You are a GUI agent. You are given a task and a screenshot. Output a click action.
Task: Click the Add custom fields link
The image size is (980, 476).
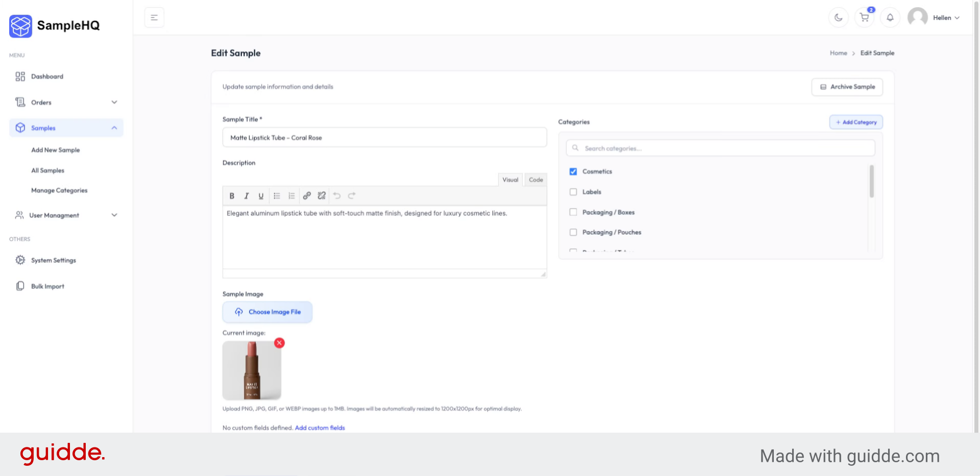click(x=320, y=428)
